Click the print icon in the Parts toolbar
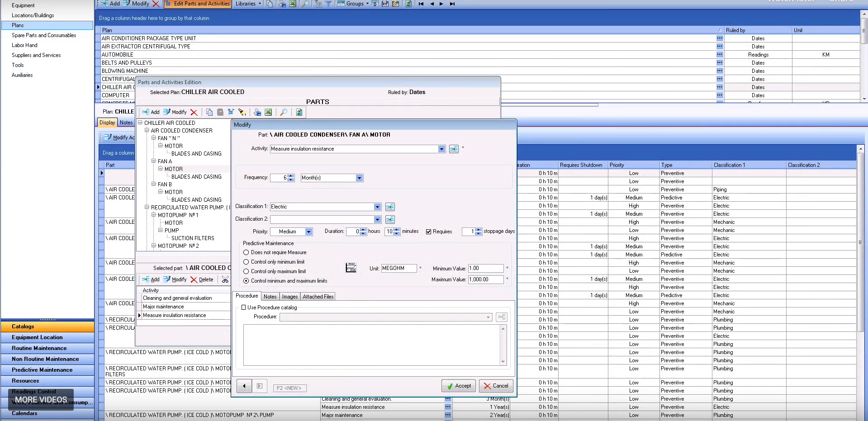868x421 pixels. coord(257,112)
